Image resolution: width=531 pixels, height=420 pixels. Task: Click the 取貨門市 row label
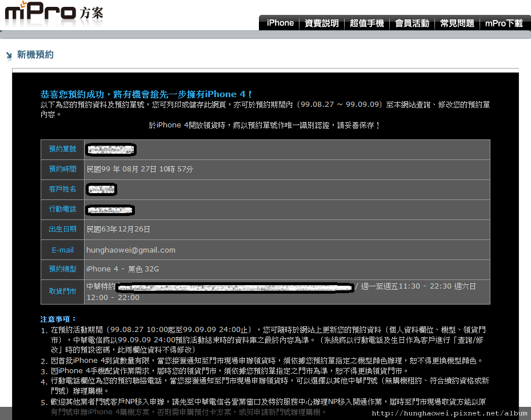[62, 291]
